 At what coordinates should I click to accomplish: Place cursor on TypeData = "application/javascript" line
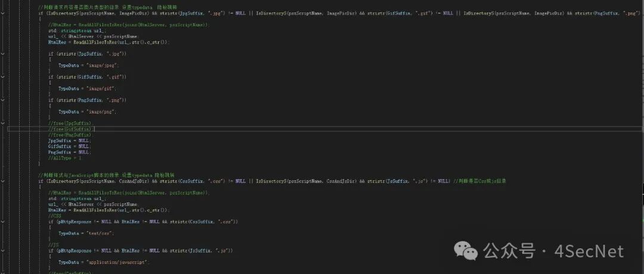[x=104, y=262]
